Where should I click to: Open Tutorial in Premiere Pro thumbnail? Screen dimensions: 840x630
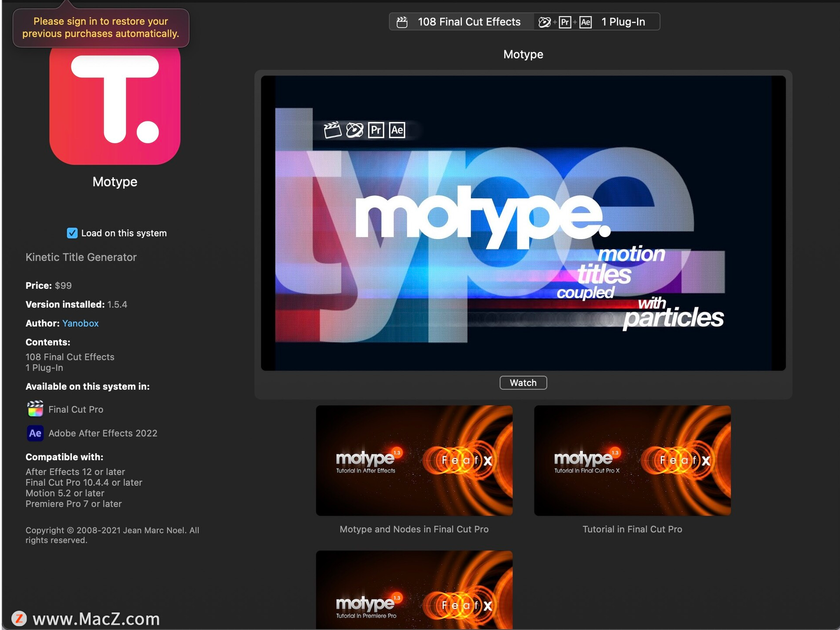[x=414, y=591]
